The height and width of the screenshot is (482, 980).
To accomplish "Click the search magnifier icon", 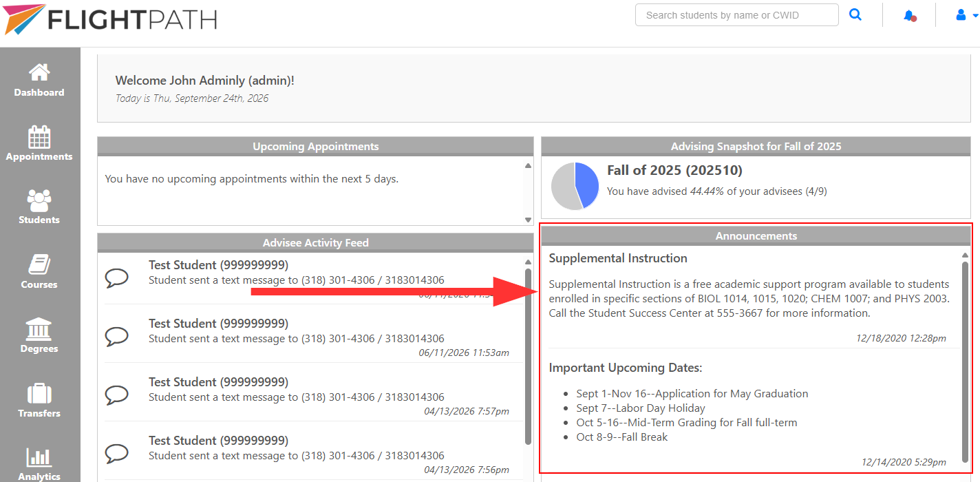I will pyautogui.click(x=855, y=14).
